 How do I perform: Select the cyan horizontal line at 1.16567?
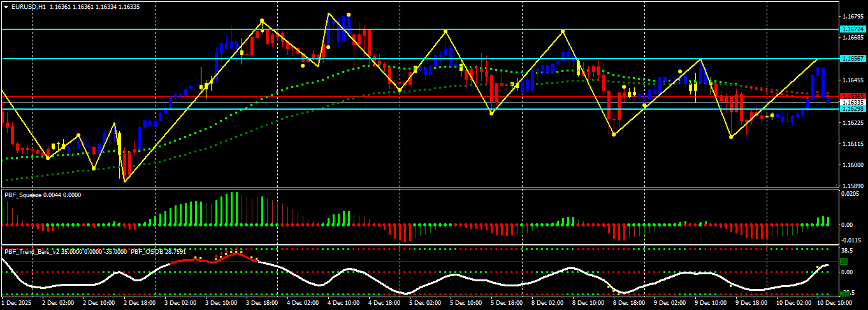pos(419,59)
